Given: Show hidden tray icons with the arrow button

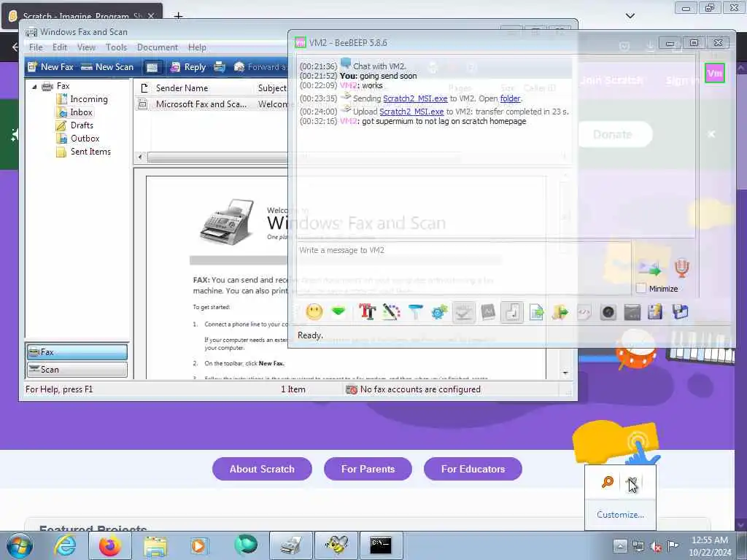Looking at the screenshot, I should (x=620, y=545).
